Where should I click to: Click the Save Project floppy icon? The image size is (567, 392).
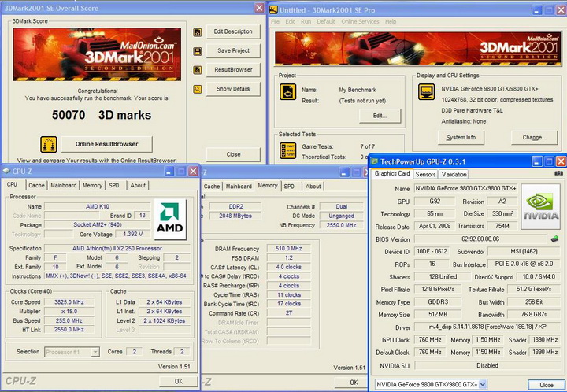198,51
